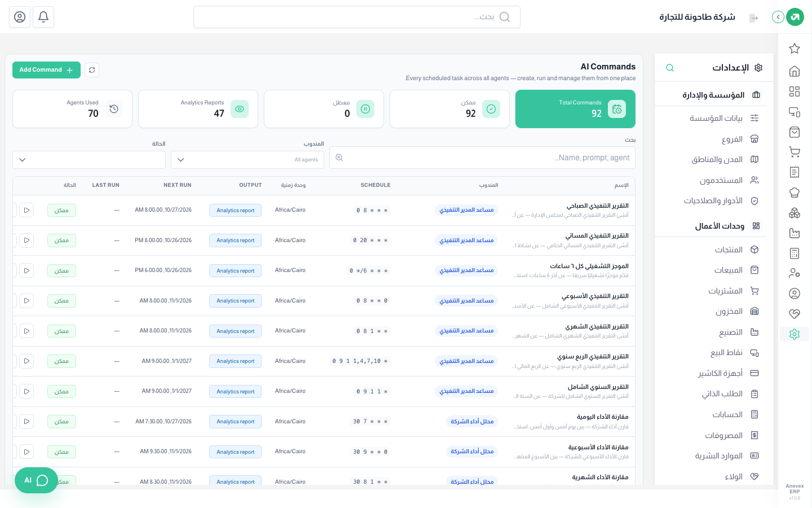Click the Add Command button
Image resolution: width=812 pixels, height=508 pixels.
click(46, 70)
